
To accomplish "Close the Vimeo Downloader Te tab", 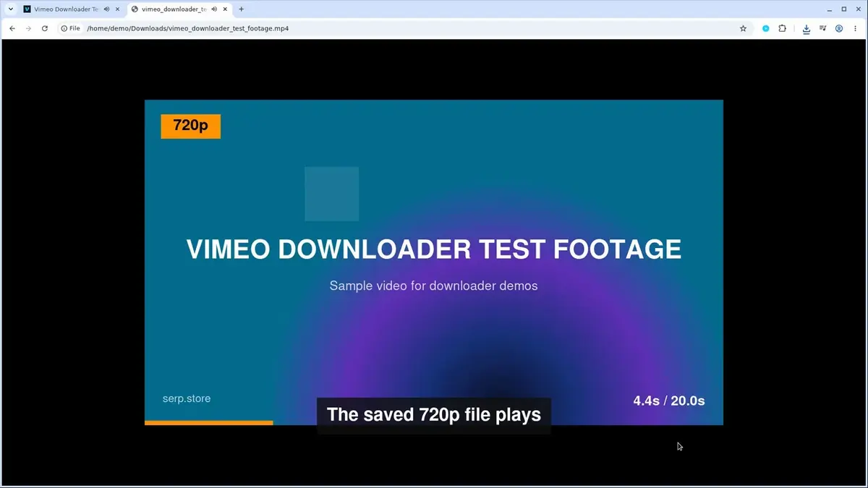I will pyautogui.click(x=117, y=9).
